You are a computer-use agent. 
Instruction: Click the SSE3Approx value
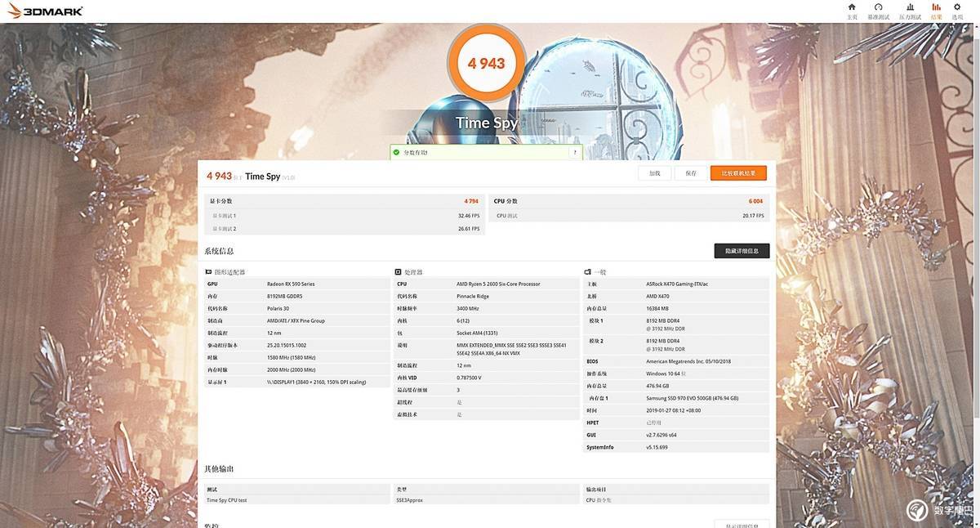pyautogui.click(x=412, y=499)
